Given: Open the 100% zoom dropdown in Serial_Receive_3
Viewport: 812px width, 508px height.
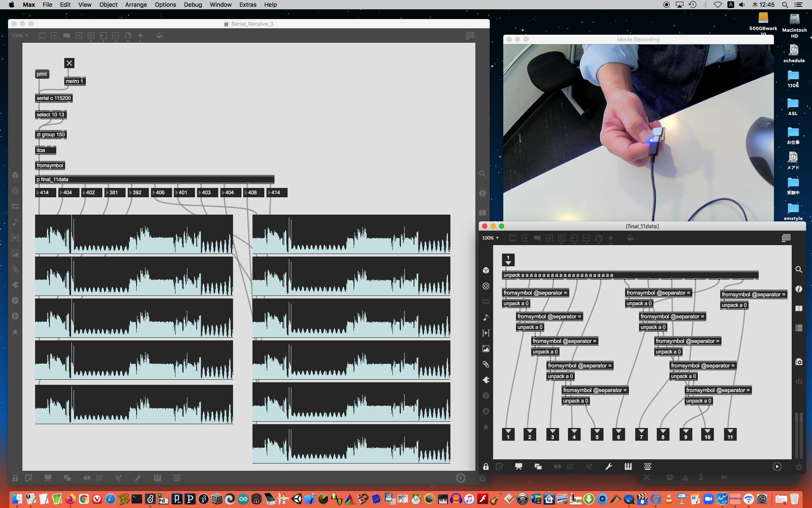Looking at the screenshot, I should (19, 36).
